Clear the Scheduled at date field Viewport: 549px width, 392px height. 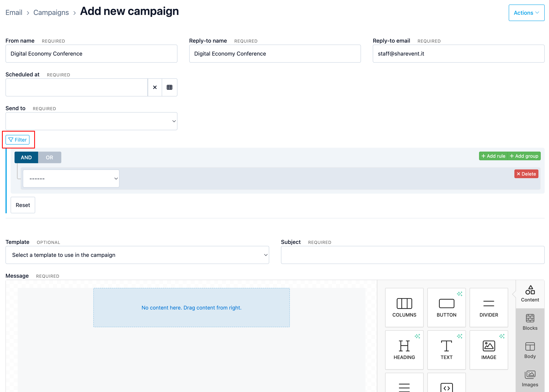pyautogui.click(x=155, y=87)
